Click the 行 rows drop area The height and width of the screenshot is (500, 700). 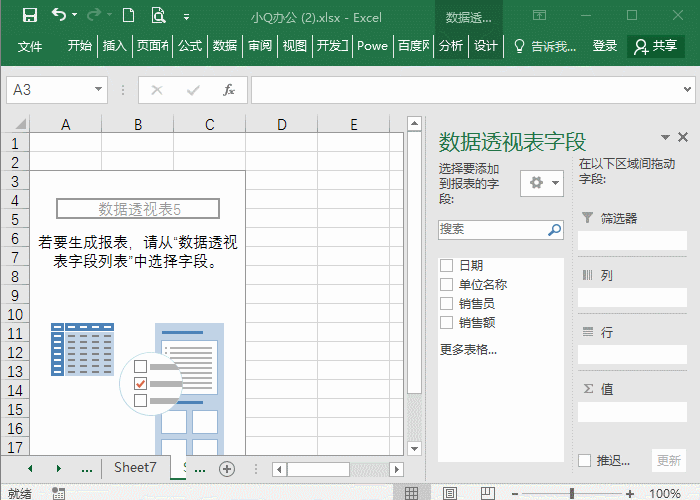point(632,354)
